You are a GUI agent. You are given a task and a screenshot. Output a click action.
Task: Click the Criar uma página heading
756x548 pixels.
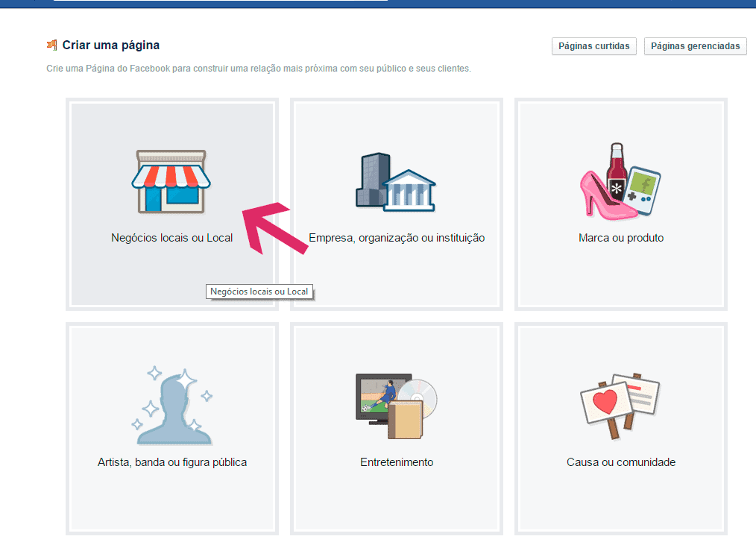[x=110, y=45]
